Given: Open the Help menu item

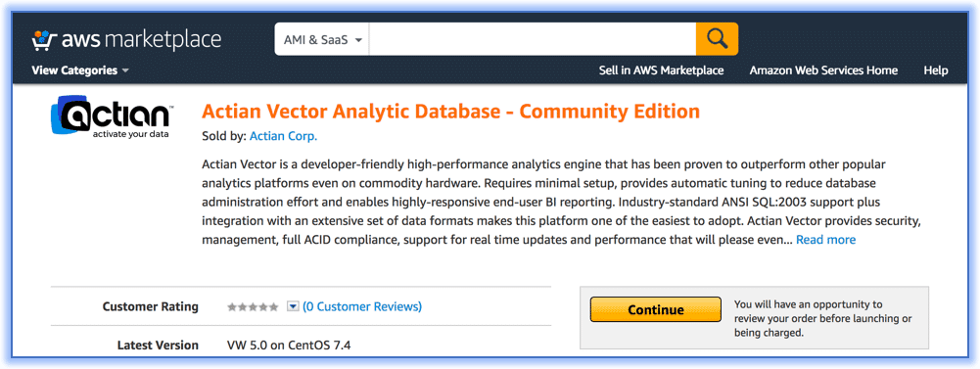Looking at the screenshot, I should coord(936,70).
